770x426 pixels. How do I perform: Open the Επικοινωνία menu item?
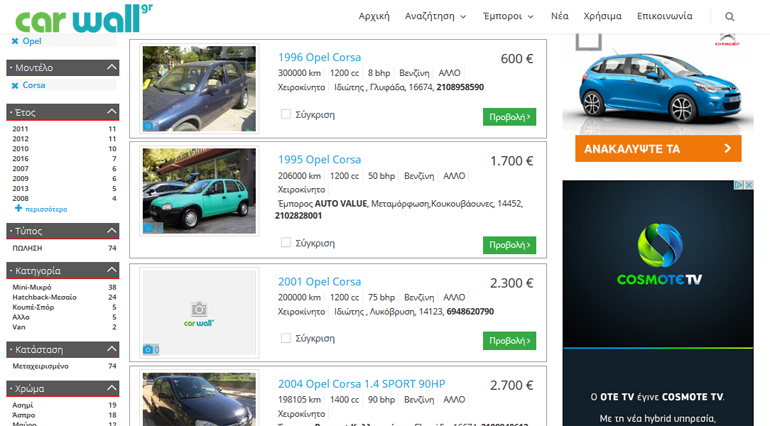pyautogui.click(x=664, y=16)
